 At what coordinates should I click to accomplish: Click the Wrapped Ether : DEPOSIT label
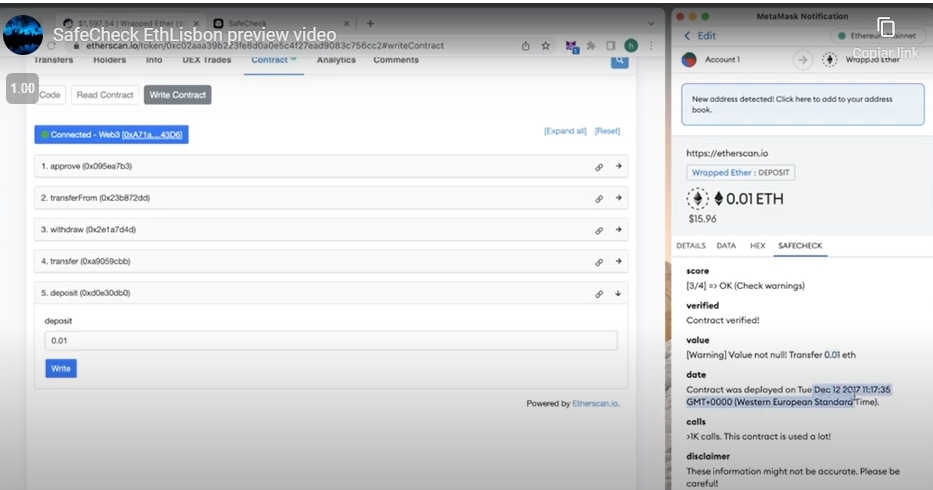click(740, 173)
